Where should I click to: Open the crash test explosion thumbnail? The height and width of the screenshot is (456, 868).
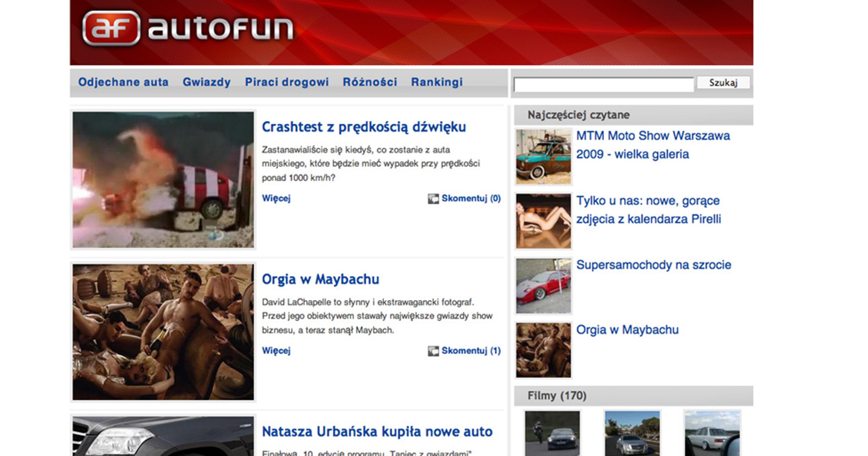point(163,180)
